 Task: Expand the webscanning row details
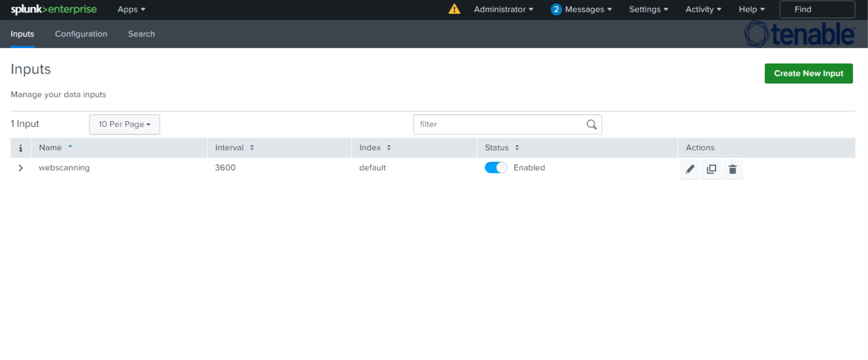click(21, 168)
